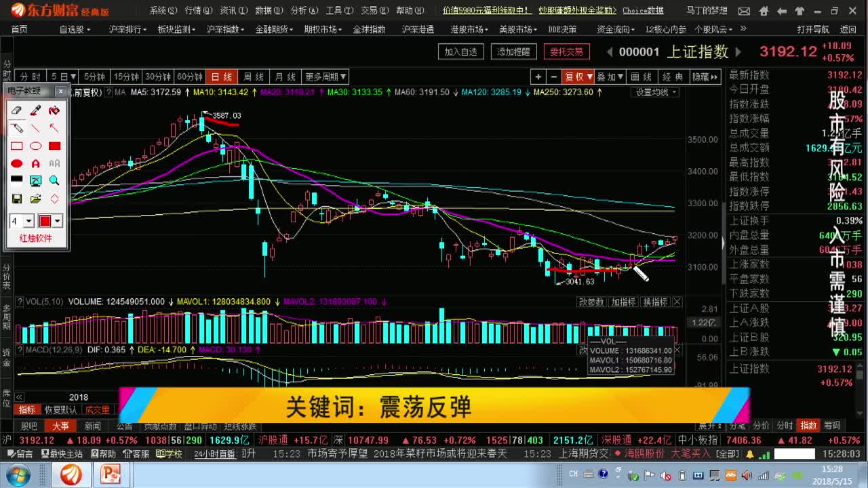Open the 复权 adjustment dropdown
This screenshot has height=488, width=868.
click(x=578, y=77)
